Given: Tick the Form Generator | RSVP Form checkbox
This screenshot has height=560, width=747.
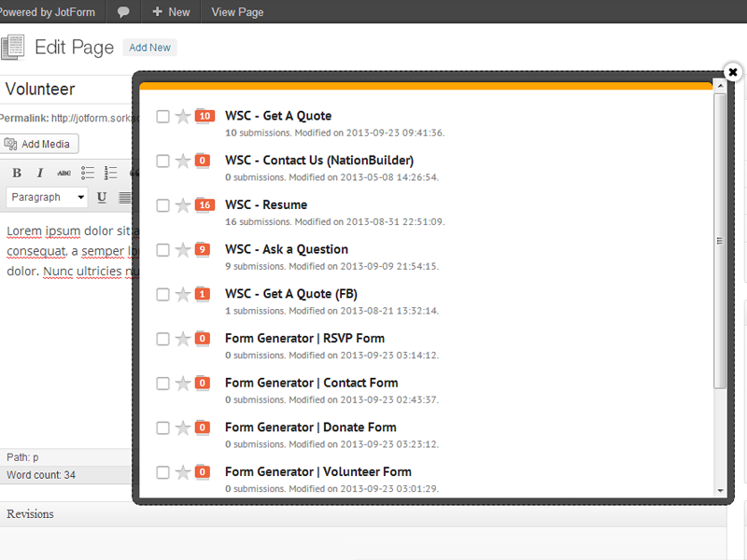Looking at the screenshot, I should coord(162,339).
